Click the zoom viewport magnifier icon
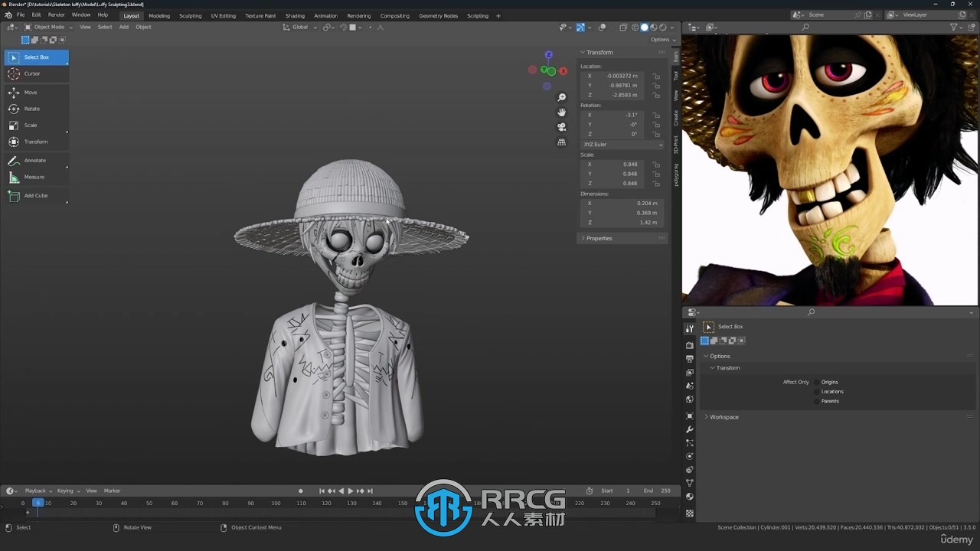Image resolution: width=980 pixels, height=551 pixels. tap(562, 97)
